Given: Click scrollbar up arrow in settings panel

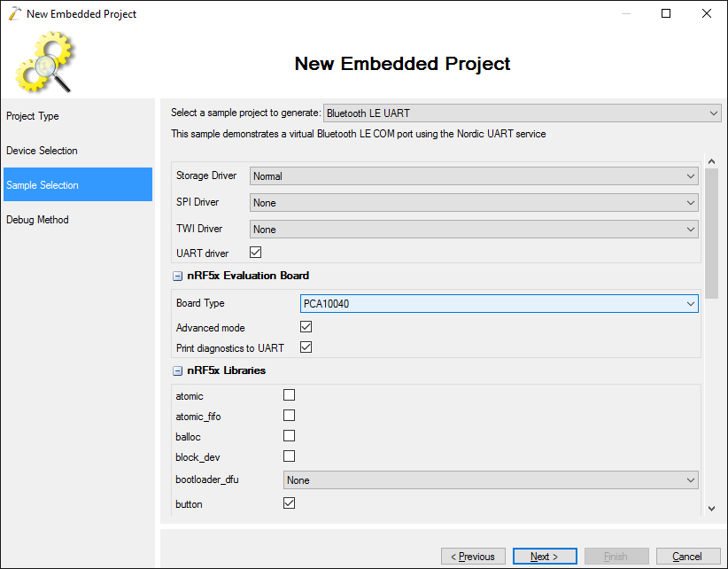Looking at the screenshot, I should (x=711, y=161).
